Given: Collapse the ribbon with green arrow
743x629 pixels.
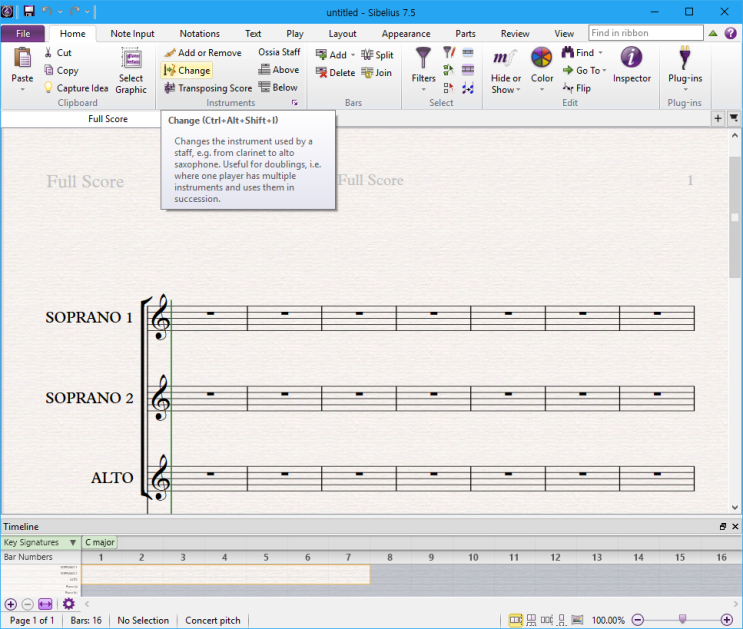Looking at the screenshot, I should click(x=713, y=33).
